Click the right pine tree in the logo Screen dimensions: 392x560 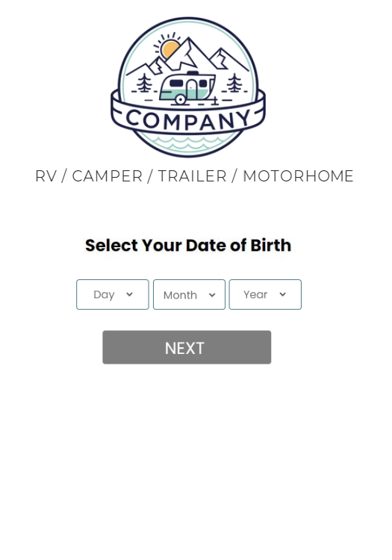(234, 82)
